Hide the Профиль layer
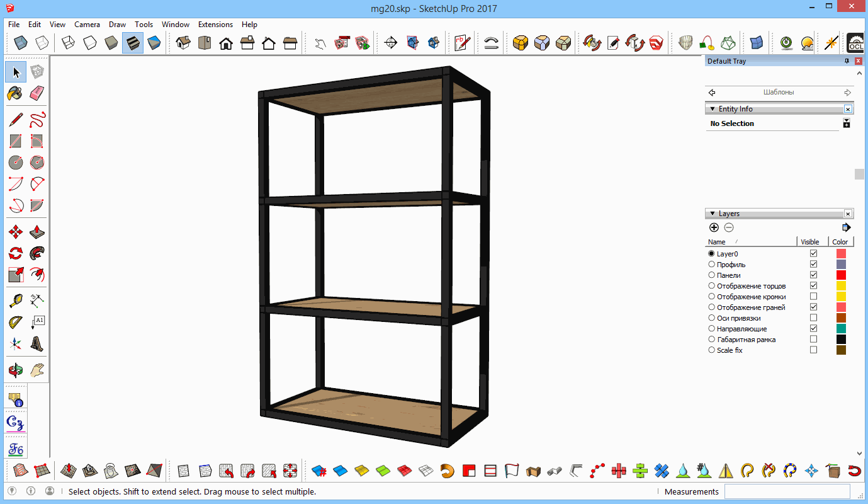Image resolution: width=868 pixels, height=504 pixels. (813, 265)
